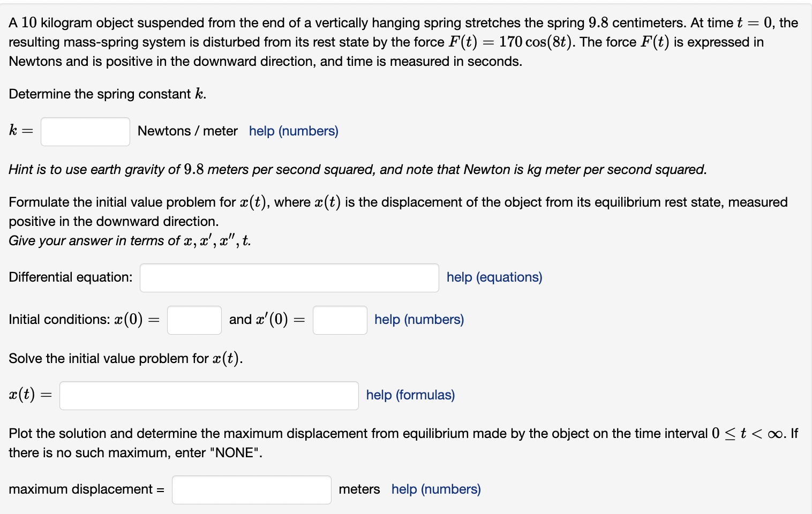The height and width of the screenshot is (514, 812).
Task: Click the 'Differential equation:' label
Action: click(70, 277)
